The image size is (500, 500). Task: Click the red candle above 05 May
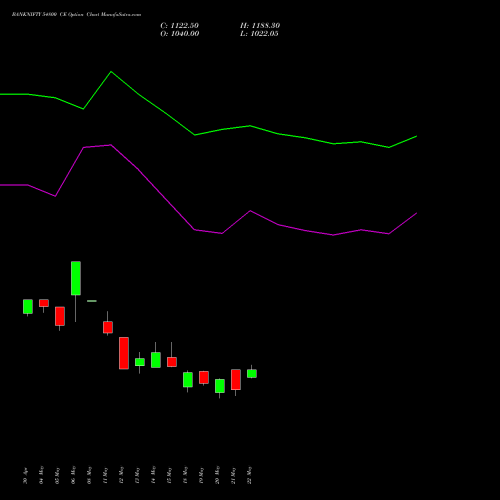[60, 316]
